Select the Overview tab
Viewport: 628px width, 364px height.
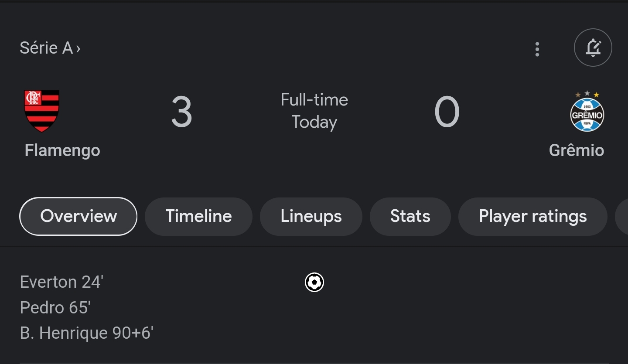pos(78,216)
